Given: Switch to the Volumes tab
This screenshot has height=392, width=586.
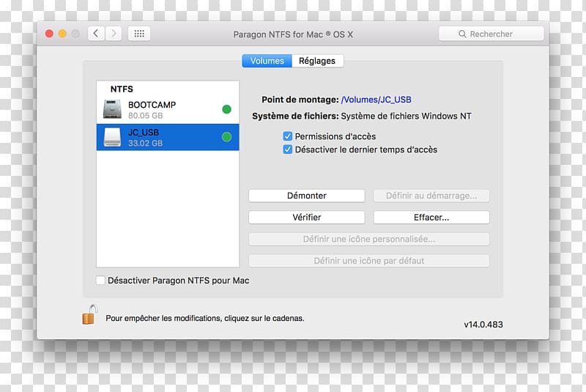Looking at the screenshot, I should click(x=267, y=61).
